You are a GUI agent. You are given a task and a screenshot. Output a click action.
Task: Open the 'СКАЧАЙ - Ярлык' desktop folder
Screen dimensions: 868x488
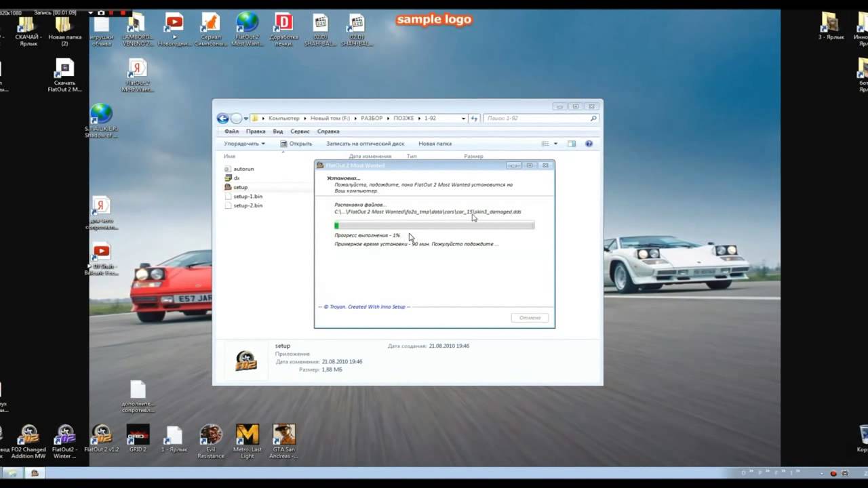(28, 29)
